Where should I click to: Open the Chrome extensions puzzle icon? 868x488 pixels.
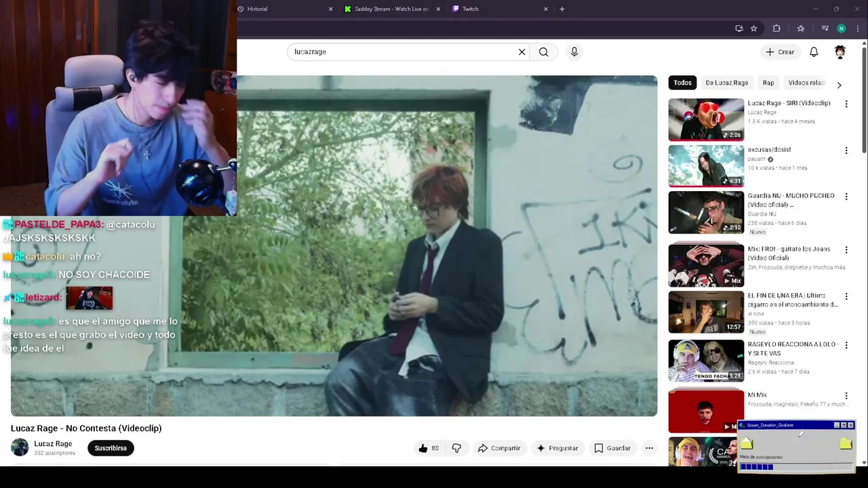coord(776,28)
